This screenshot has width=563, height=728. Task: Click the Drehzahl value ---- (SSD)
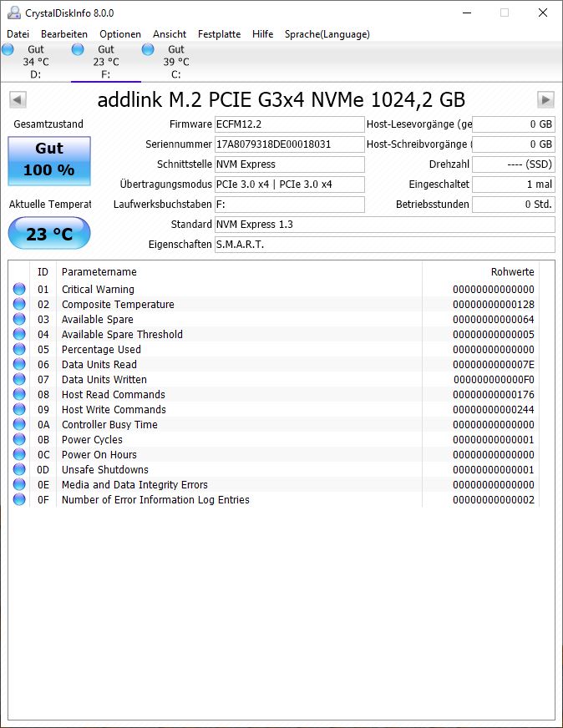click(x=513, y=164)
